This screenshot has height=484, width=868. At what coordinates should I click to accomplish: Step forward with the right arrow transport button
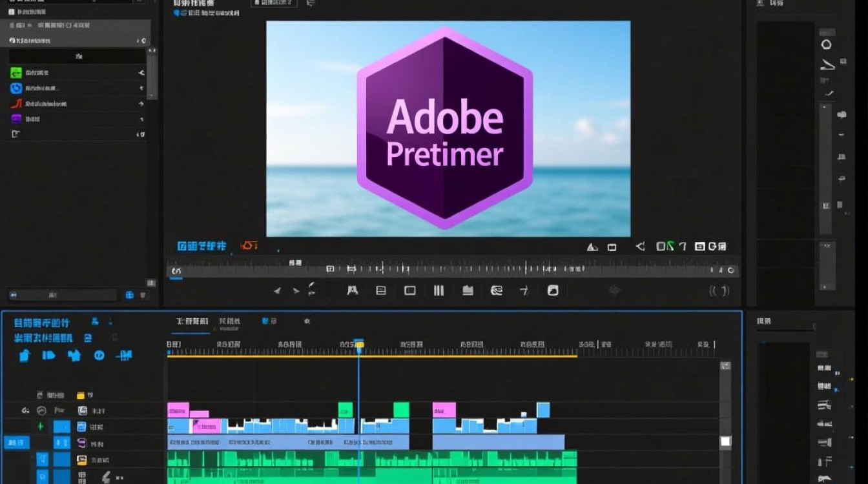(296, 291)
